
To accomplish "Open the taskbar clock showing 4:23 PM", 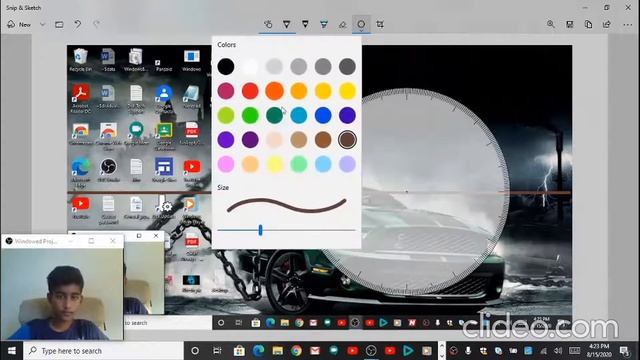I will [x=599, y=351].
